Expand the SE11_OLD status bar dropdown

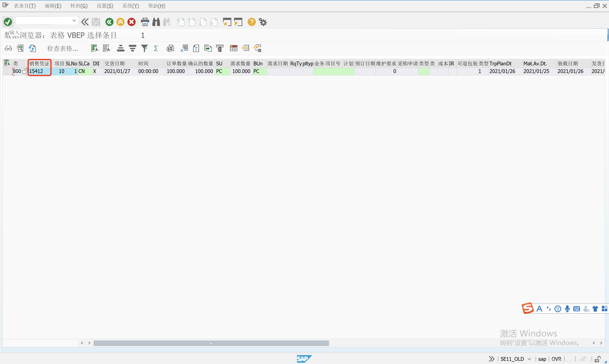click(529, 359)
